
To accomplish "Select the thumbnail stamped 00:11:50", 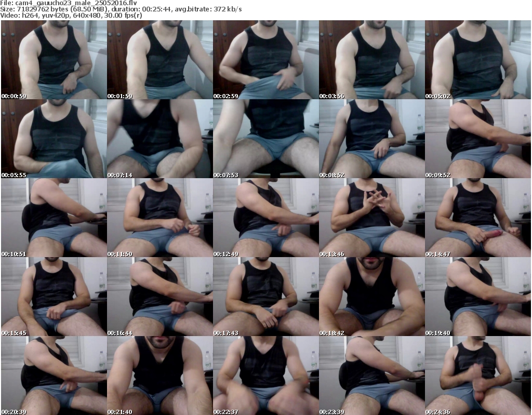I will pos(160,218).
